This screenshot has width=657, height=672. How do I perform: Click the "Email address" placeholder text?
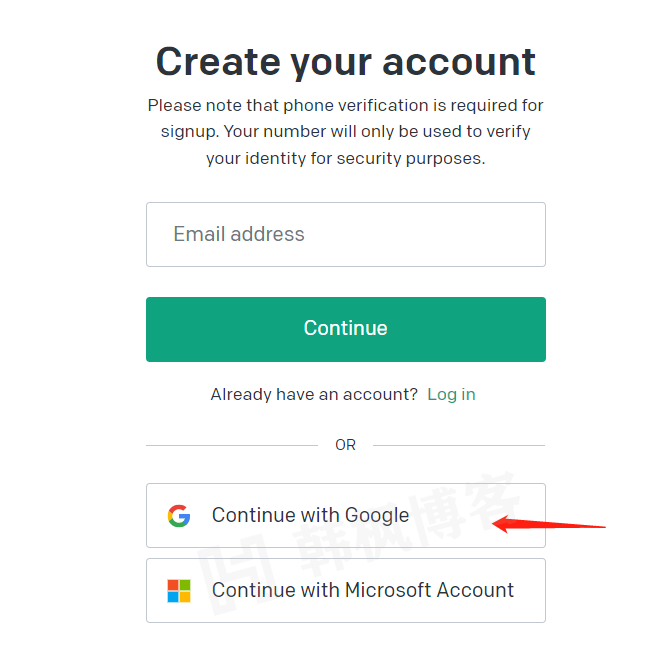[239, 235]
